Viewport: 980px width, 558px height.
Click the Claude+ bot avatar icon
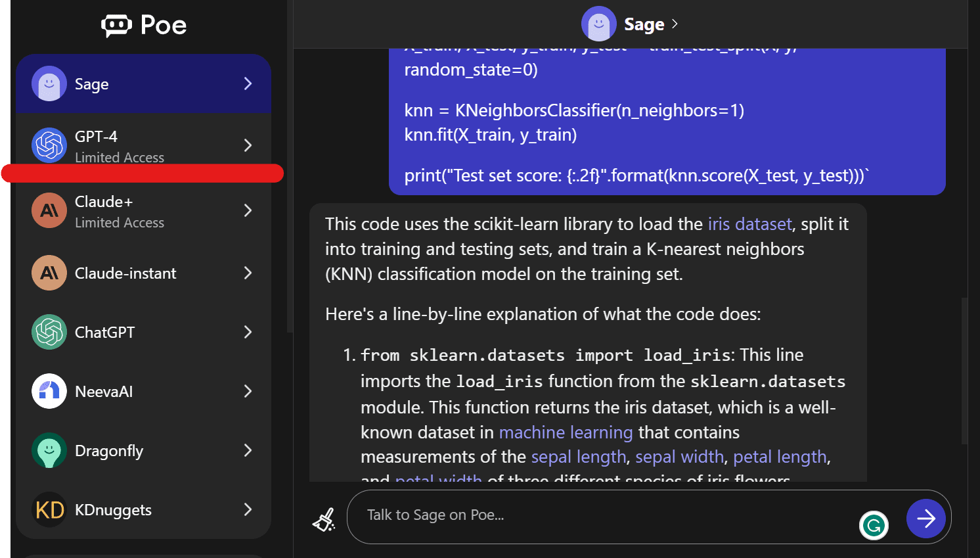pyautogui.click(x=49, y=210)
